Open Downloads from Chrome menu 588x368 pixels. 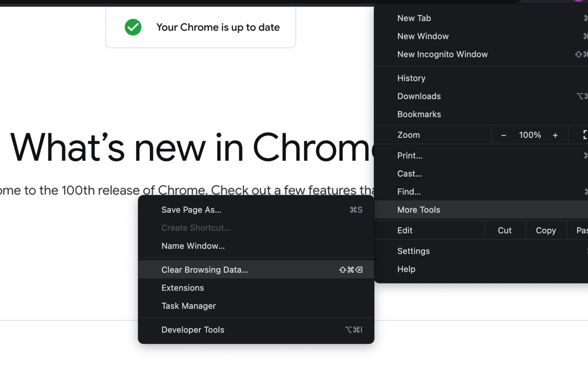pos(481,96)
